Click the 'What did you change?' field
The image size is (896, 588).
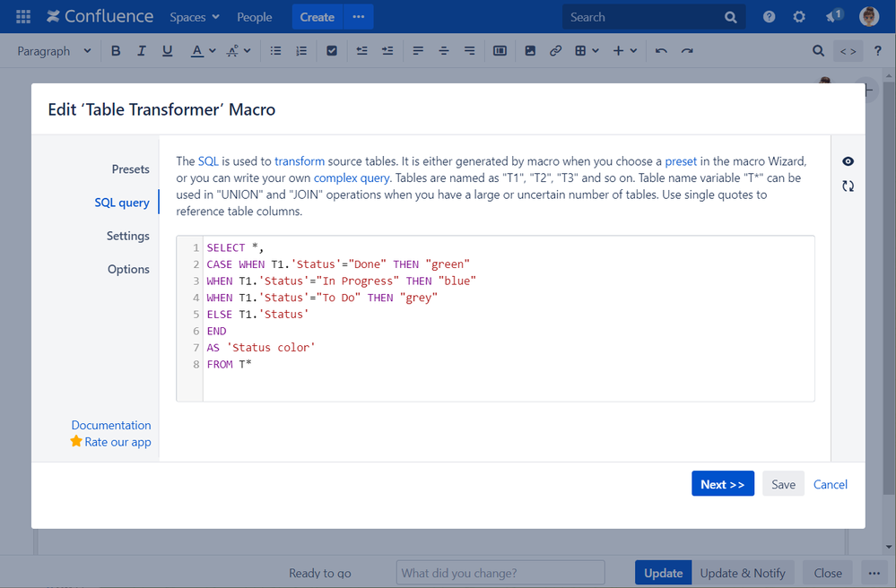[500, 573]
